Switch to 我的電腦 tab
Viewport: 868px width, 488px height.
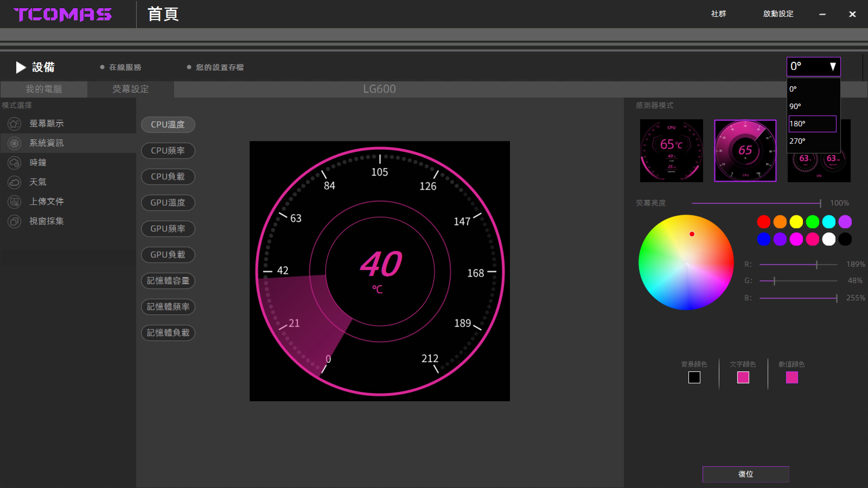(44, 89)
